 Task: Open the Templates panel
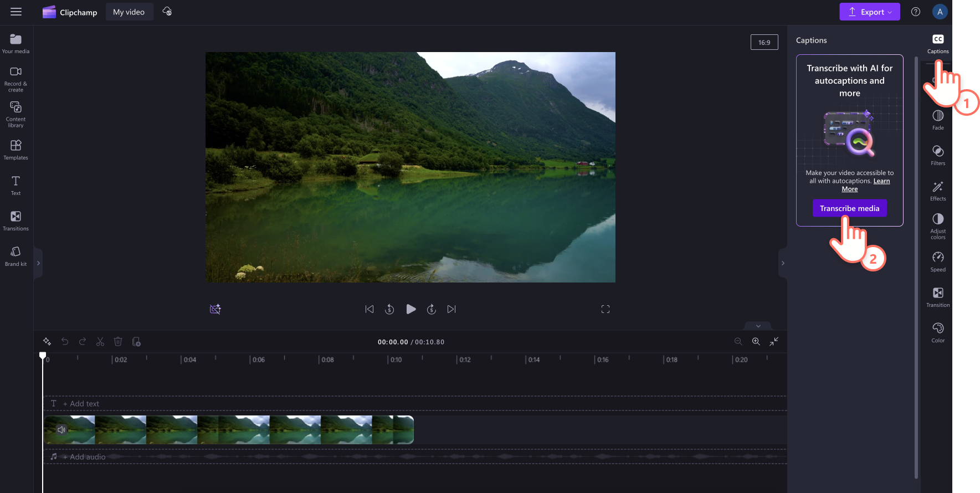click(16, 150)
